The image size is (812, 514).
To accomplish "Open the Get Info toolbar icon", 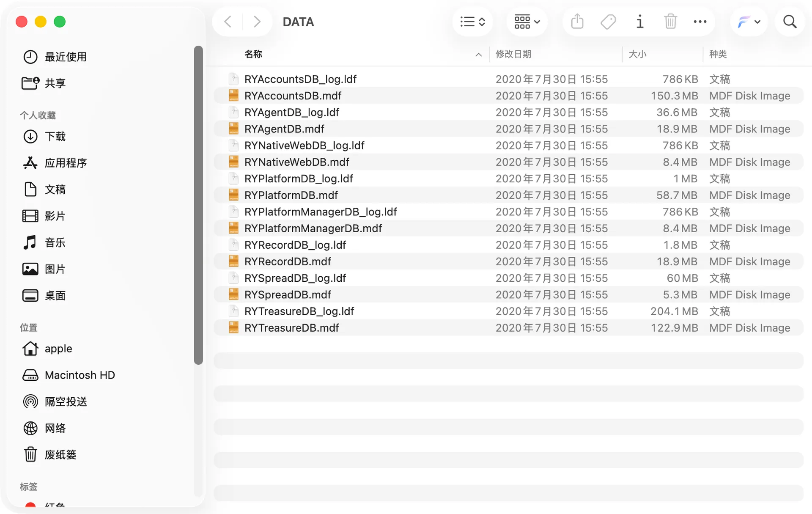I will [639, 22].
